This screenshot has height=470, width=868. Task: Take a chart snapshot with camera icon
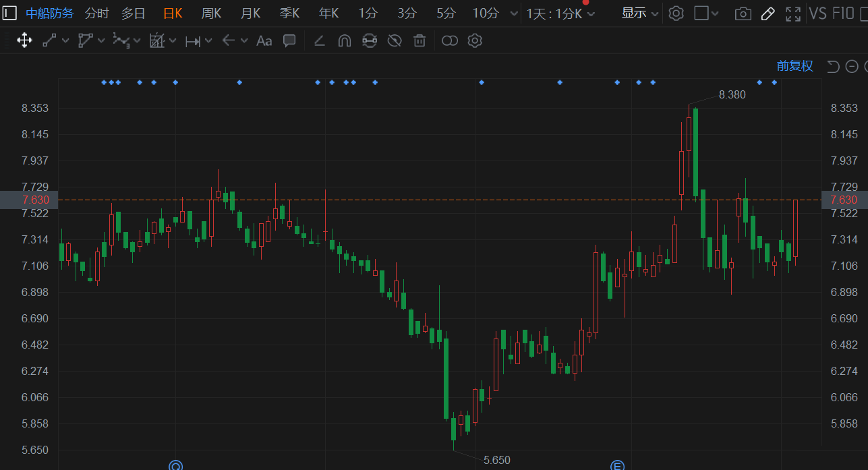[743, 13]
